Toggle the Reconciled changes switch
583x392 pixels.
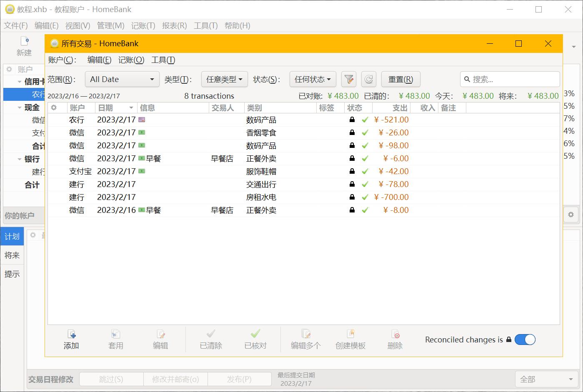click(525, 340)
